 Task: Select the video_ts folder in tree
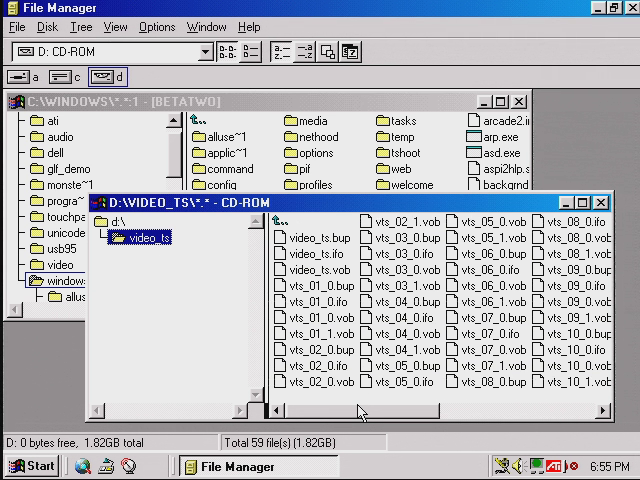[140, 238]
